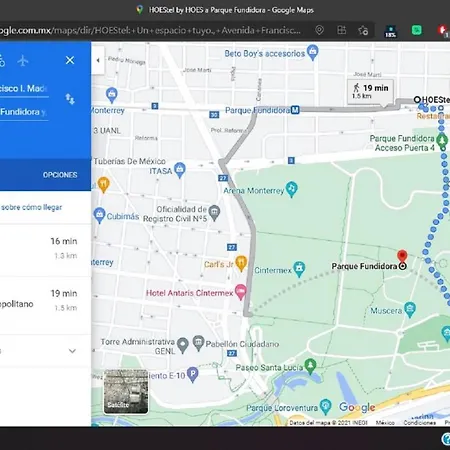The image size is (450, 450).
Task: Click Oficialidad de Registro Civil pin
Action: (x=214, y=213)
